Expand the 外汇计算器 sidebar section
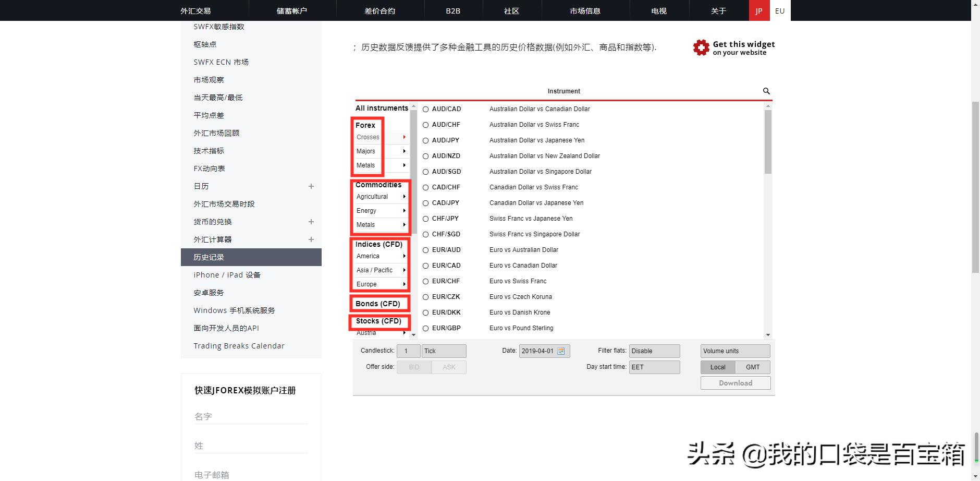 coord(311,239)
